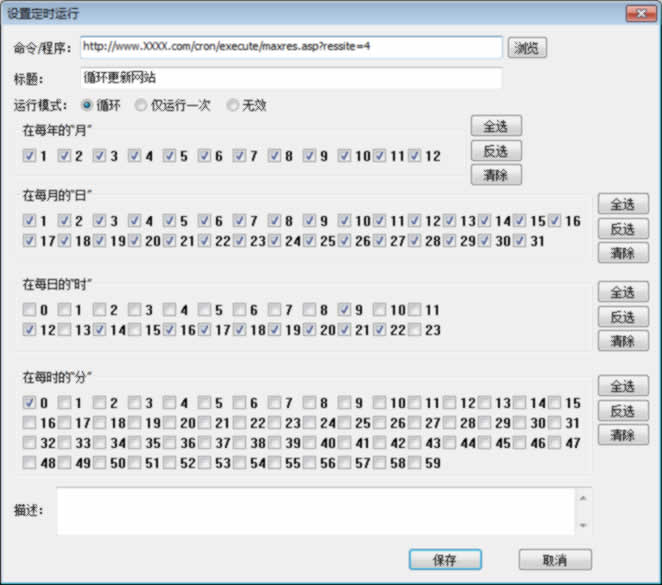Uncheck day 31 checkbox
Image resolution: width=662 pixels, height=585 pixels.
point(520,241)
